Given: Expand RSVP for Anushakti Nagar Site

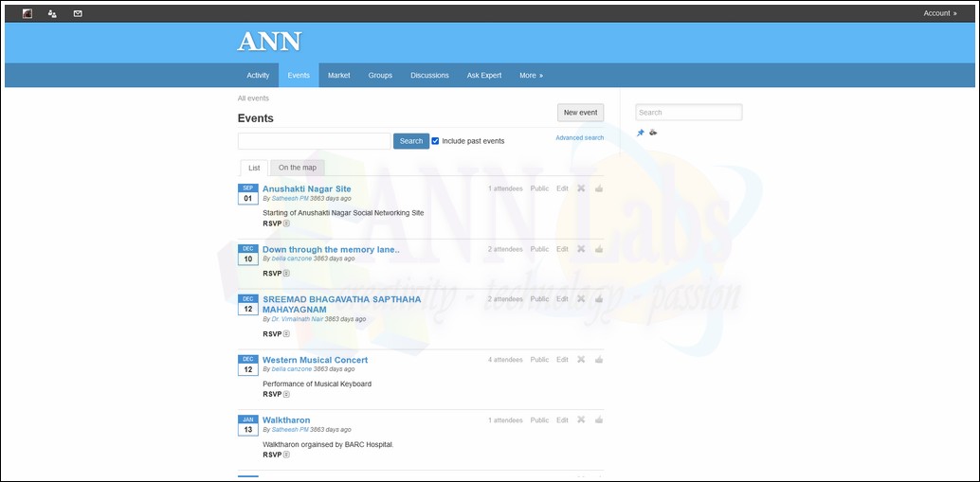Looking at the screenshot, I should click(x=286, y=223).
